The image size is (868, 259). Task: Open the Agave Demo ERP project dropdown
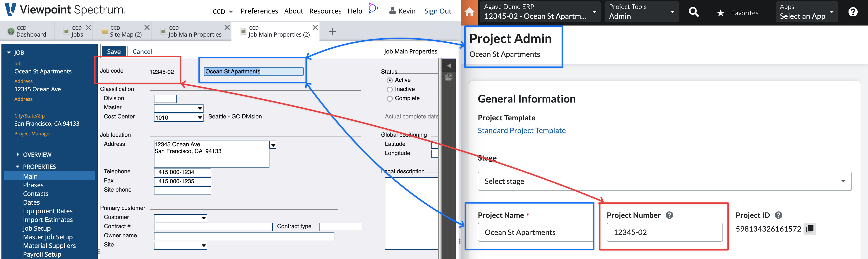point(540,12)
